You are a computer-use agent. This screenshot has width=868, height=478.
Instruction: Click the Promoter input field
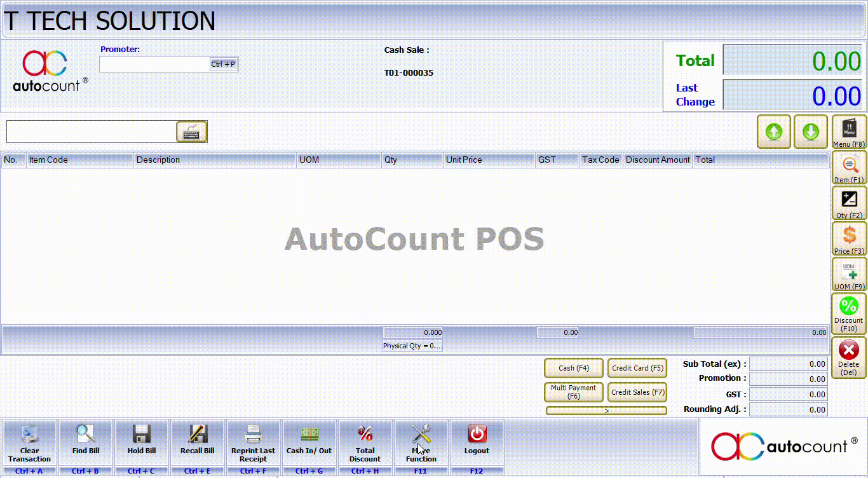(x=154, y=64)
